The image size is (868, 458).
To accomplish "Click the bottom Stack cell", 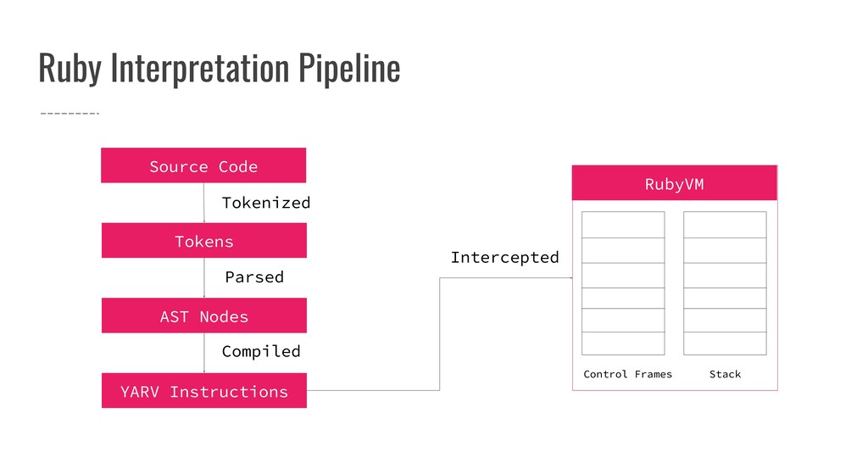I will click(725, 343).
